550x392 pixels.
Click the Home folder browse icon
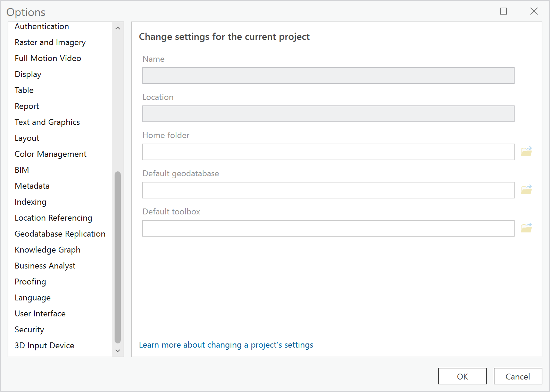526,152
